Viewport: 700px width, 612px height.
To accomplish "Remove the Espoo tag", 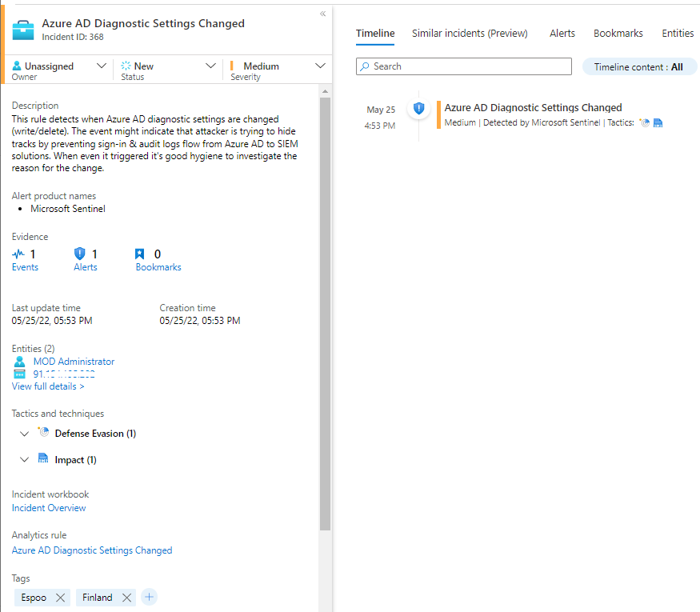I will click(61, 598).
